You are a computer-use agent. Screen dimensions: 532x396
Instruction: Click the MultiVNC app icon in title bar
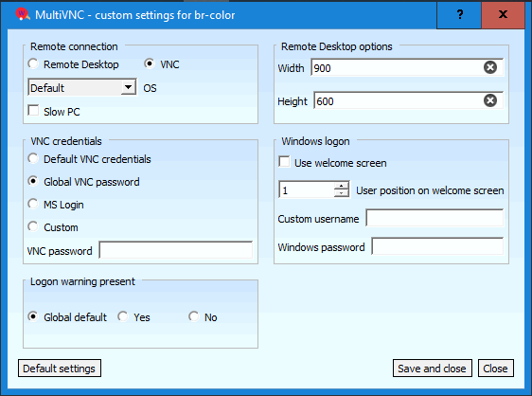[23, 14]
